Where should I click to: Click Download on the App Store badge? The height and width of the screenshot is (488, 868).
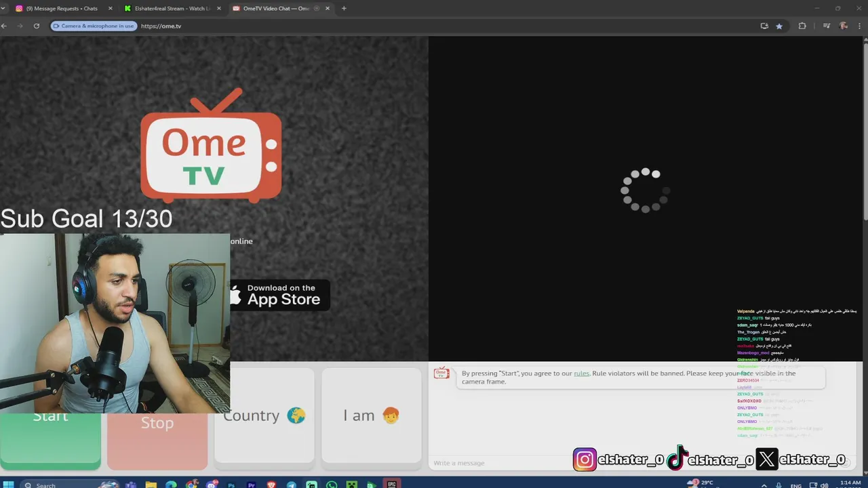click(x=279, y=296)
